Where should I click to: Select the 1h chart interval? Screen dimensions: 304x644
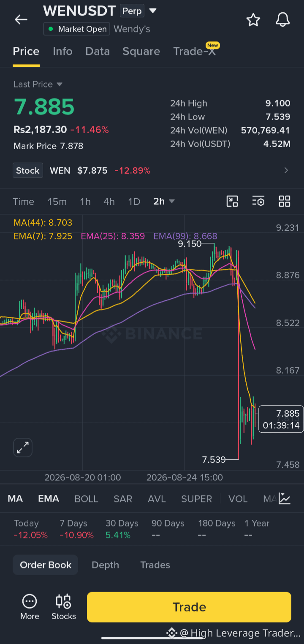(x=85, y=202)
